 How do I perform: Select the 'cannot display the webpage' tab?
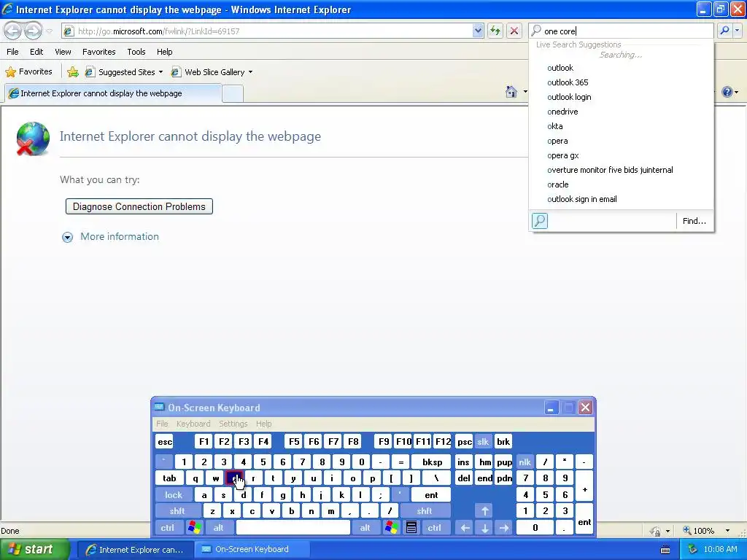(113, 93)
